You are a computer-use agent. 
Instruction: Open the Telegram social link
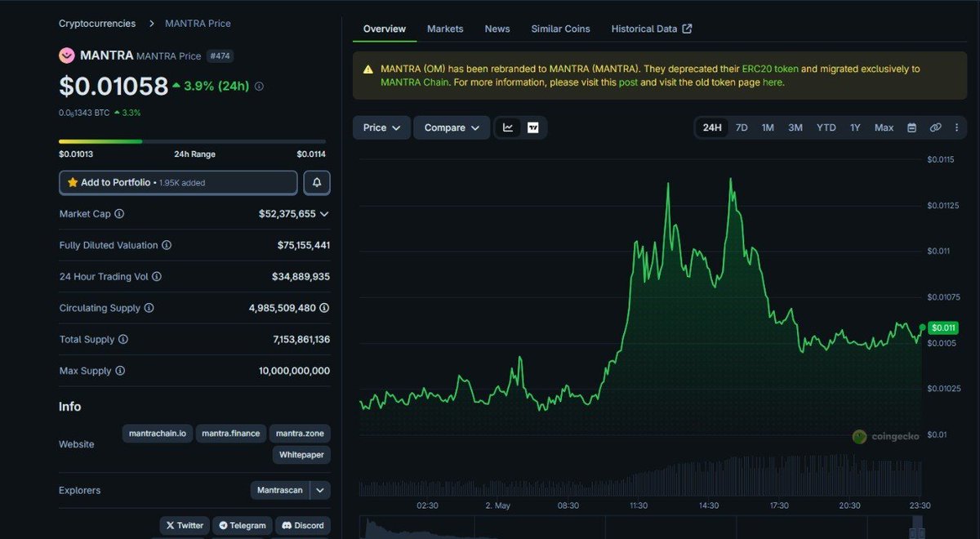242,525
